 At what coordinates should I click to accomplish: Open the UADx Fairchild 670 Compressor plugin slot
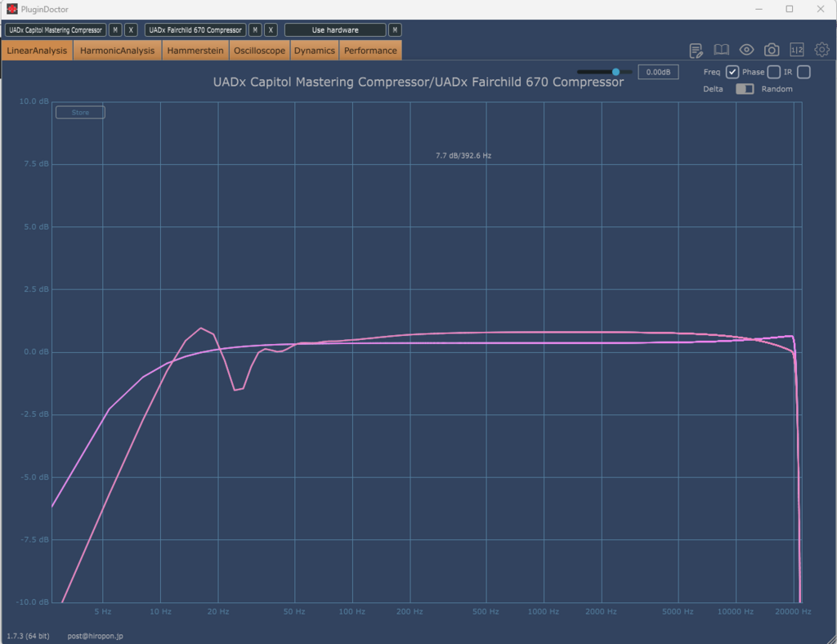(195, 30)
